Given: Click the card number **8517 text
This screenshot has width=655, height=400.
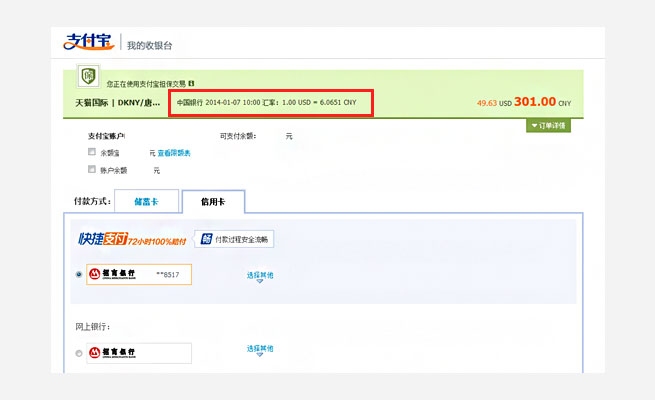Looking at the screenshot, I should [x=168, y=275].
